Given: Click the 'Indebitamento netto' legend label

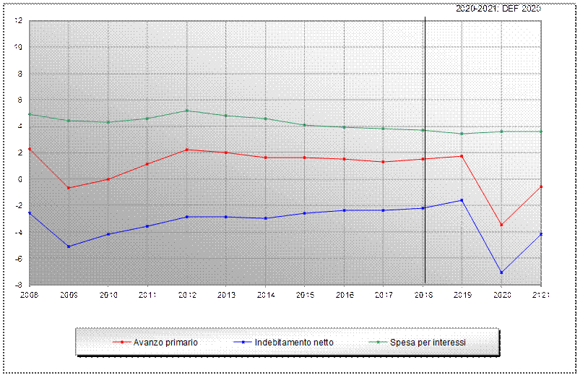Looking at the screenshot, I should (294, 343).
